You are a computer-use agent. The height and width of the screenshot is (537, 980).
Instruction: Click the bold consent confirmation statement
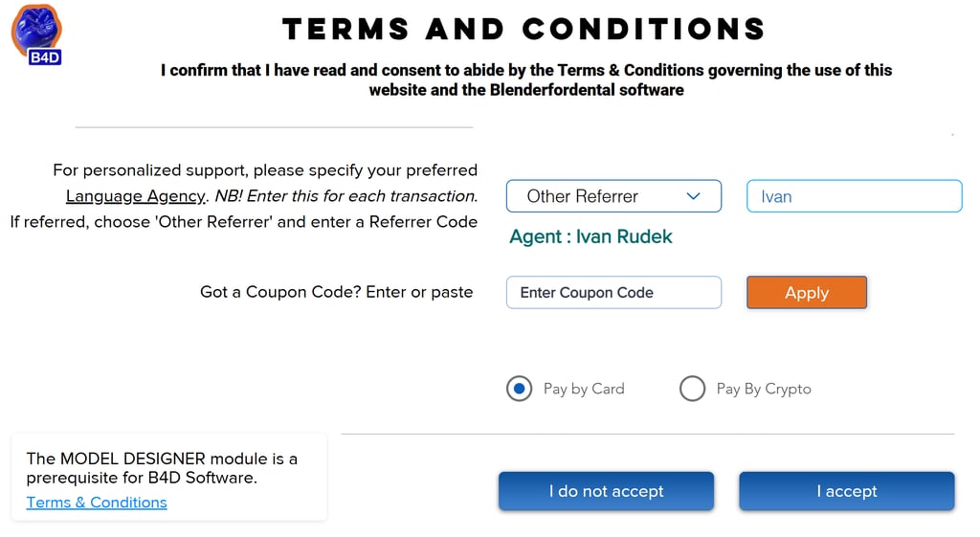click(x=526, y=80)
